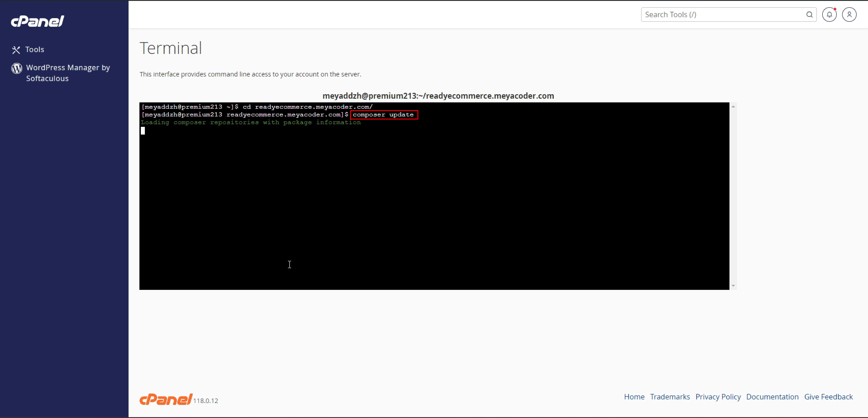Focus the Search Tools input field
868x418 pixels.
(721, 14)
